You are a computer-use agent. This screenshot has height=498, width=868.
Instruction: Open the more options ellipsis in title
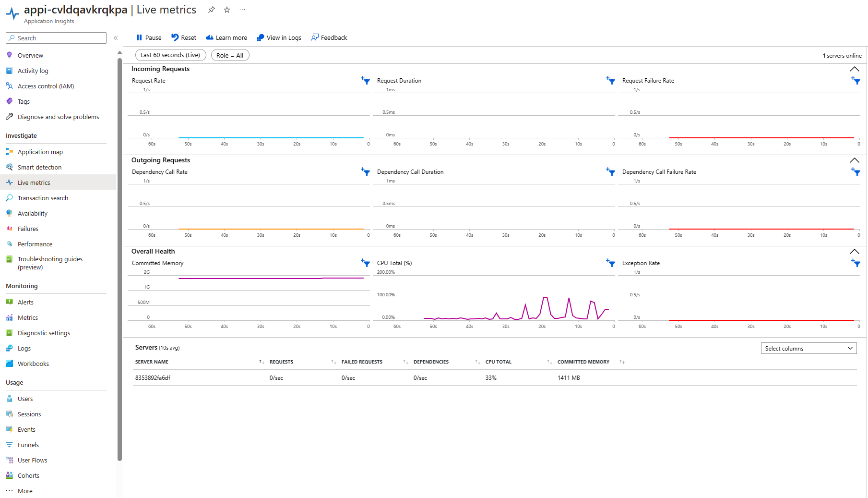click(x=242, y=10)
